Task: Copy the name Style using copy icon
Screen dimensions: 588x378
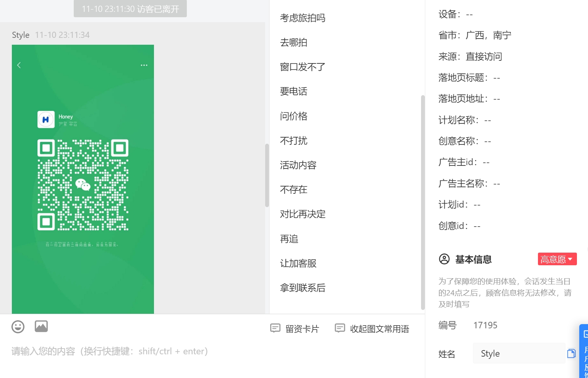Action: 571,354
